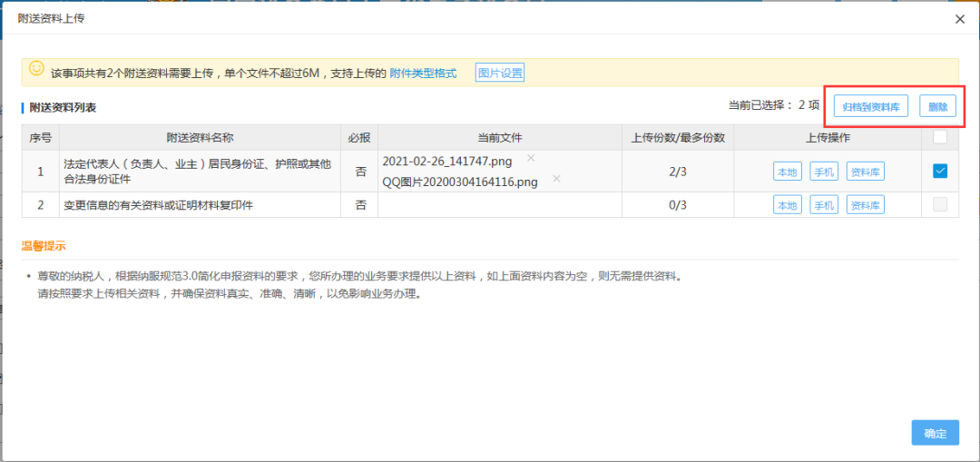Click 手机 upload for 变更信息 row
The image size is (980, 462).
coord(824,204)
